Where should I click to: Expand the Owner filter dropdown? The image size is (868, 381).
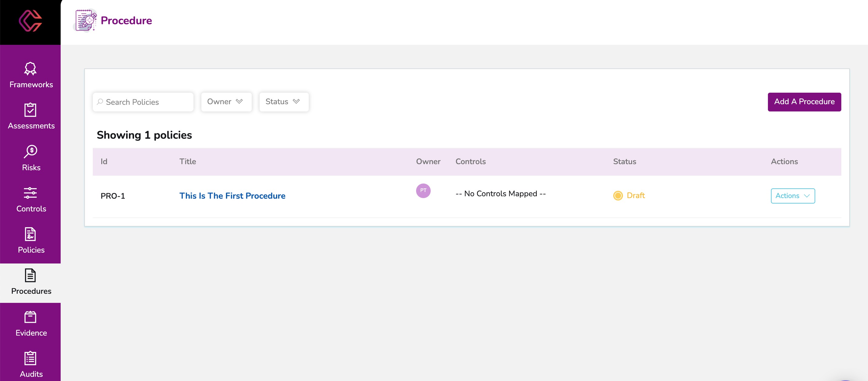226,102
